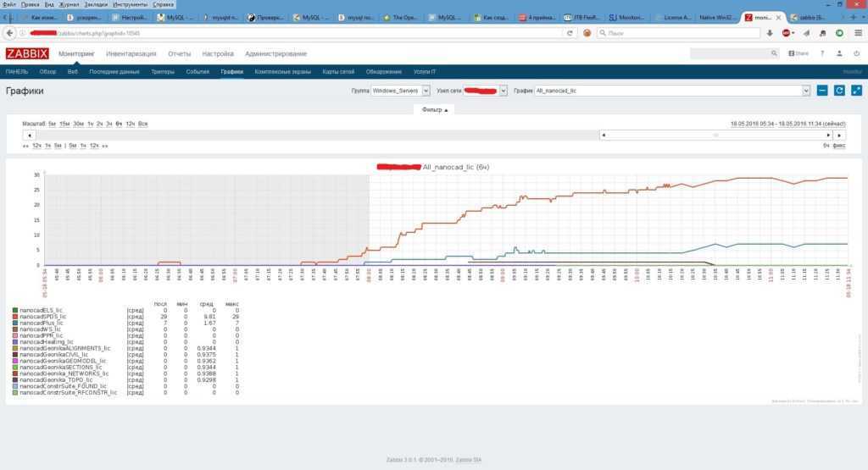The image size is (868, 470).
Task: Go to Последние данные submenu
Action: click(x=114, y=72)
